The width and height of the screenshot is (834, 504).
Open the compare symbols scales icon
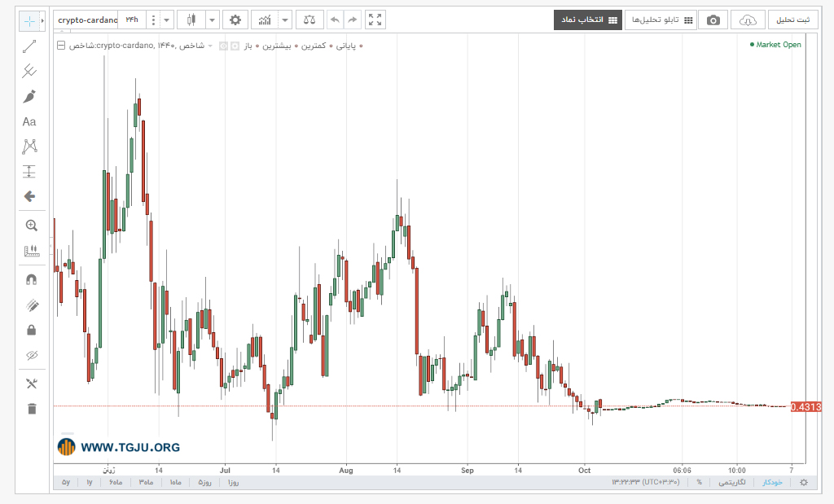pos(309,20)
